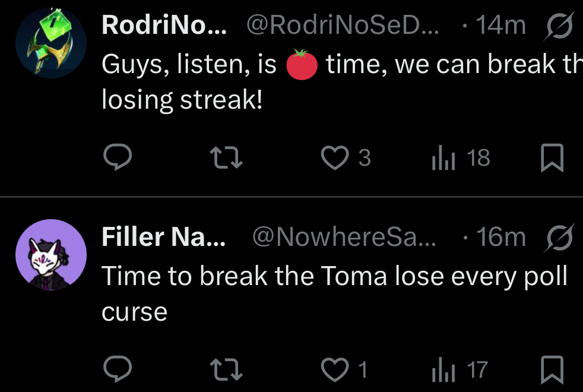Like Filler Na's tweet with 1 like
Screen dimensions: 583x392
[x=334, y=370]
